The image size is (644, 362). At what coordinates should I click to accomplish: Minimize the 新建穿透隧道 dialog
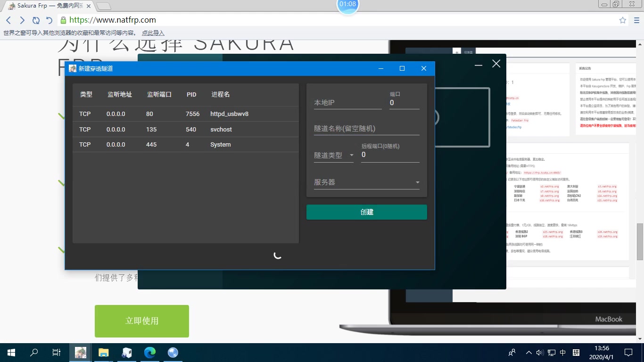click(x=380, y=68)
